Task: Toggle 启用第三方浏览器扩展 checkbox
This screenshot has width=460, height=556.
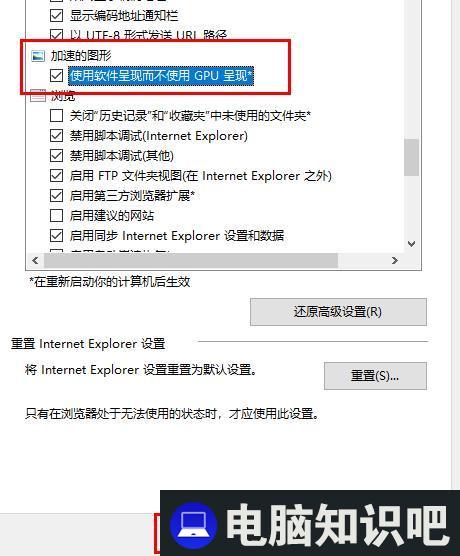Action: 56,195
